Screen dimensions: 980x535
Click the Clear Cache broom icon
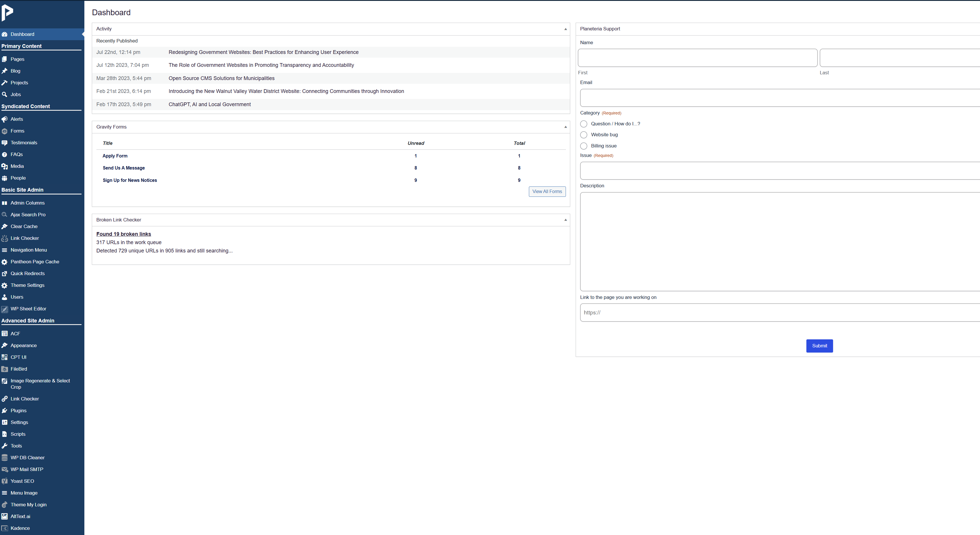pyautogui.click(x=5, y=227)
